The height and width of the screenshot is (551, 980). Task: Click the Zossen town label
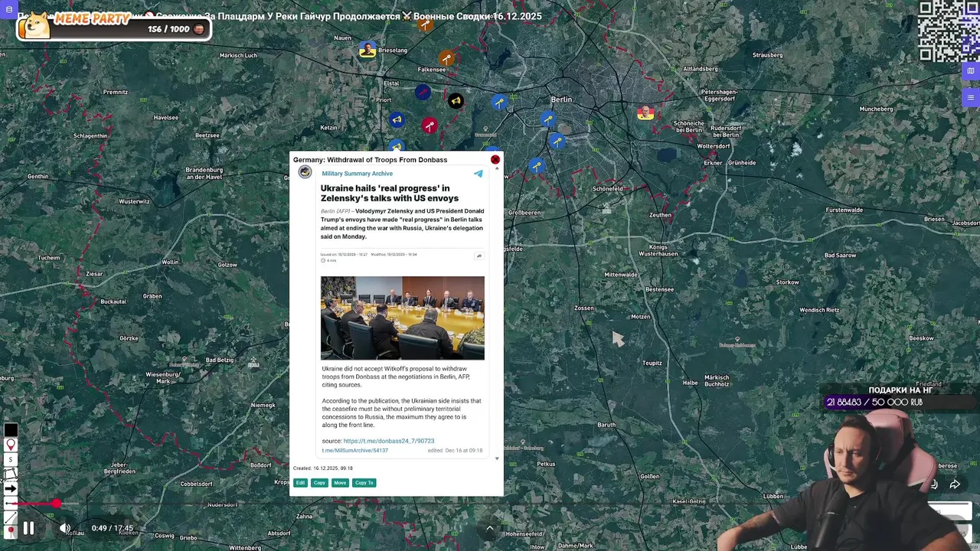point(584,308)
